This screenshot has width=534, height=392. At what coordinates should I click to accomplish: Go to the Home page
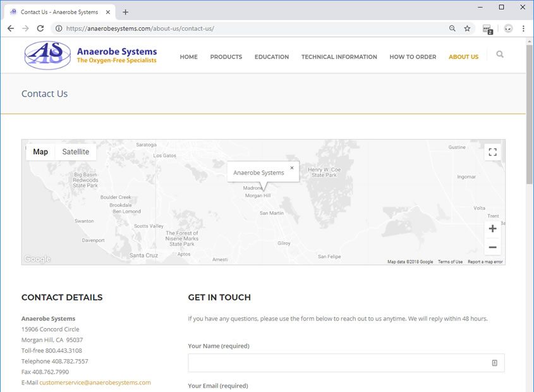coord(188,57)
